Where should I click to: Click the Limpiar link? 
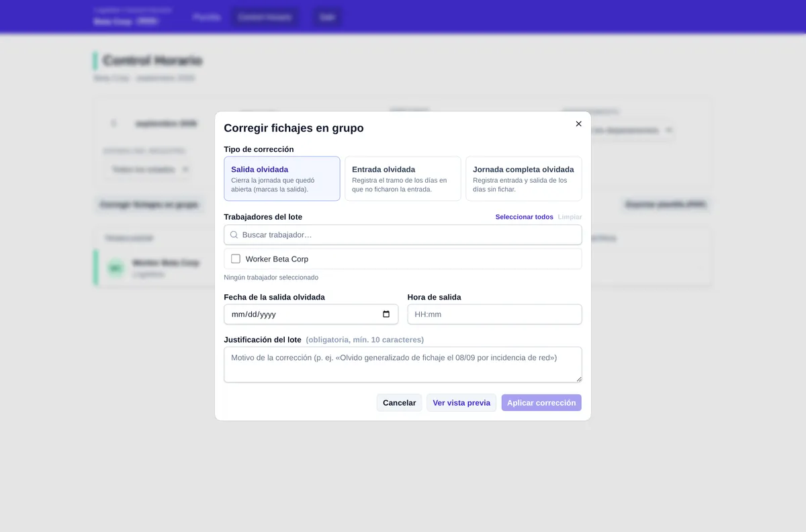pos(570,217)
